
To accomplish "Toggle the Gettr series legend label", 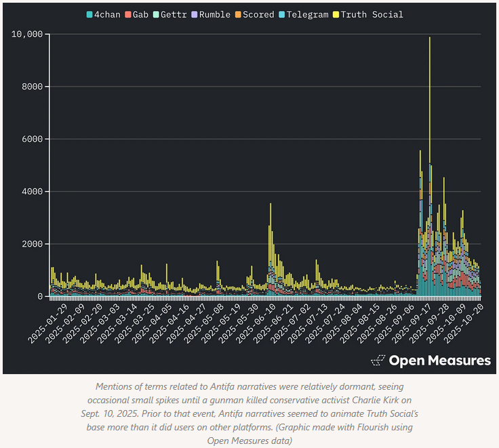I will pos(174,14).
